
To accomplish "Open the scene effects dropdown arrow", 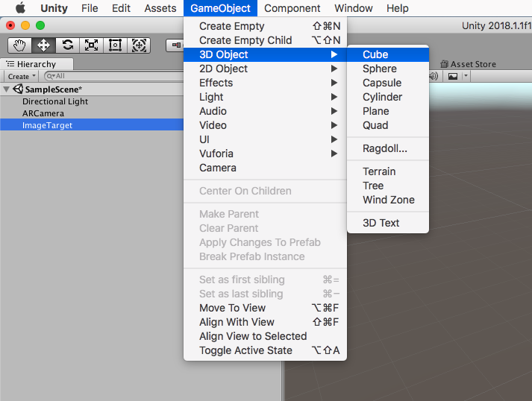I will (x=466, y=76).
